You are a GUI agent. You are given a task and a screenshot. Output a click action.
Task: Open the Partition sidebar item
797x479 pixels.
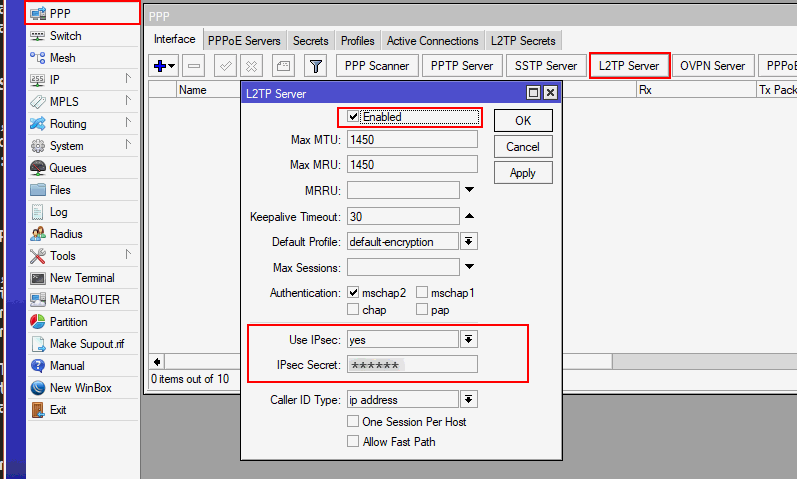pos(69,322)
